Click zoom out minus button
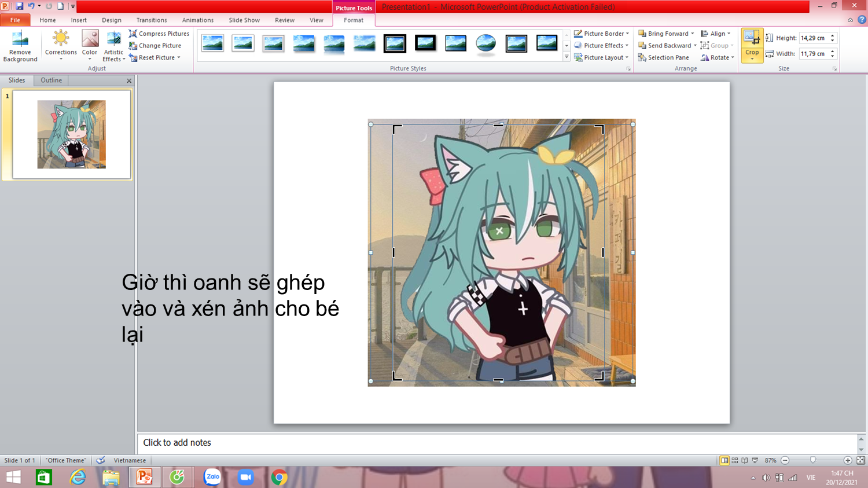Screen dimensions: 868x488 [x=785, y=461]
